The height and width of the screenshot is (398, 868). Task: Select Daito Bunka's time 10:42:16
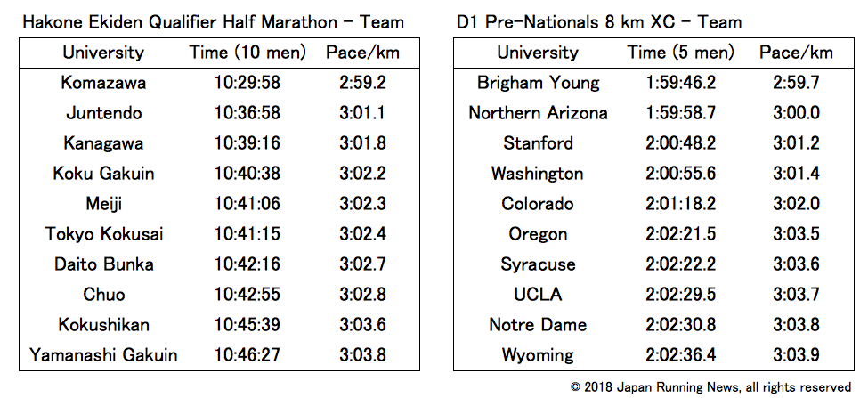[x=247, y=264]
